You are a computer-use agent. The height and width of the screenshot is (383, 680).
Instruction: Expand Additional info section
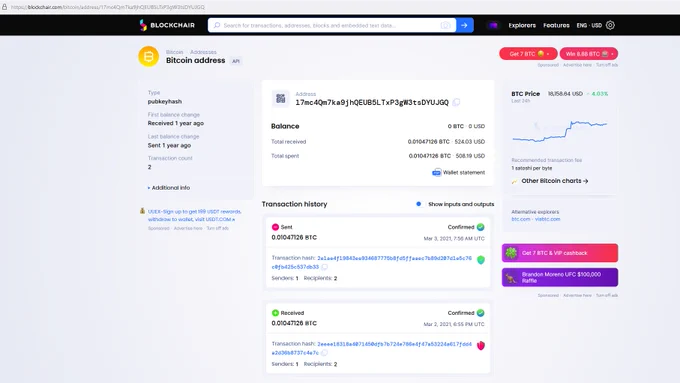(169, 188)
